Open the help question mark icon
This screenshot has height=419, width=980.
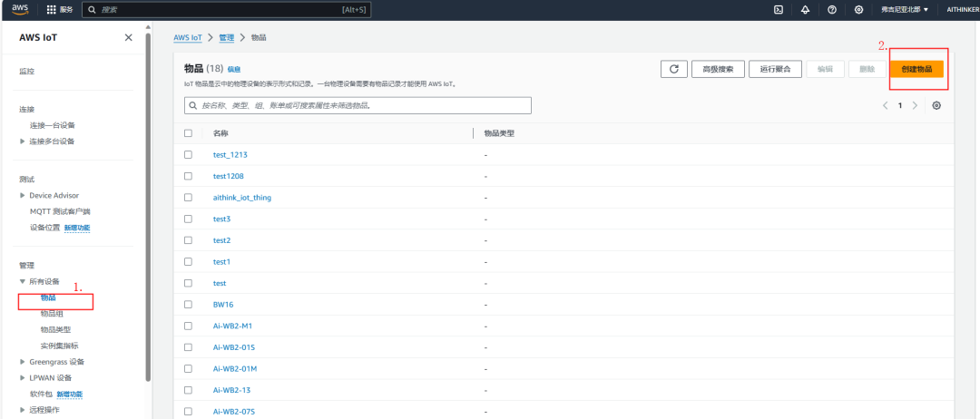pos(832,9)
